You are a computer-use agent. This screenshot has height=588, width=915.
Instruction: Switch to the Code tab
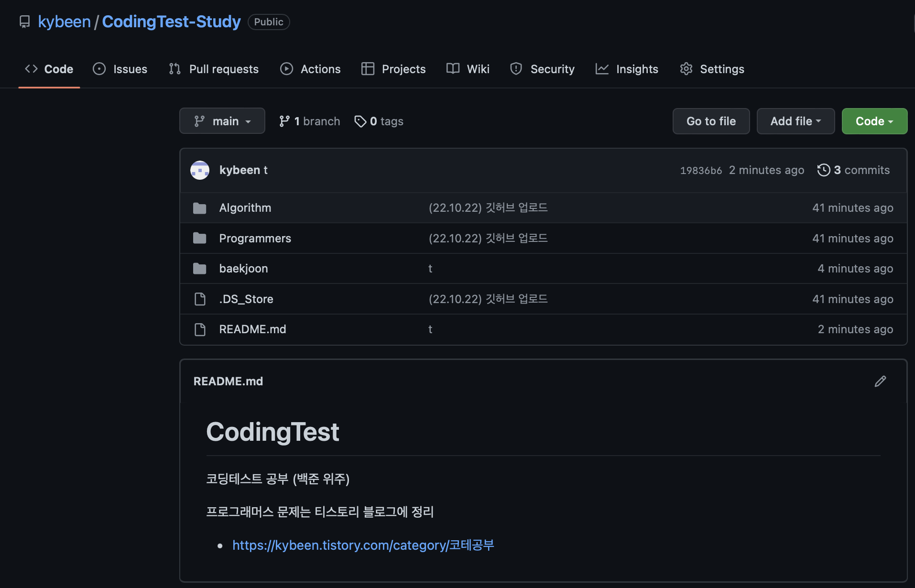tap(49, 69)
